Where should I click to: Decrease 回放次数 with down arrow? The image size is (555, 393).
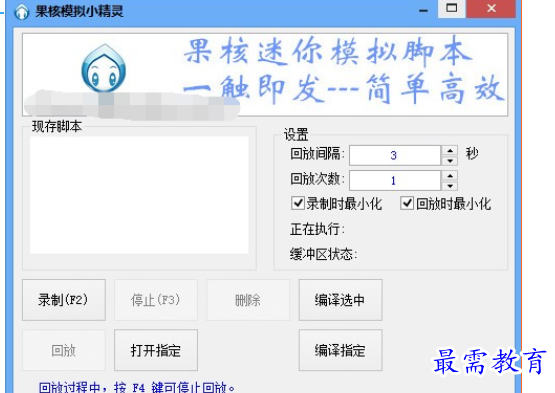[450, 186]
